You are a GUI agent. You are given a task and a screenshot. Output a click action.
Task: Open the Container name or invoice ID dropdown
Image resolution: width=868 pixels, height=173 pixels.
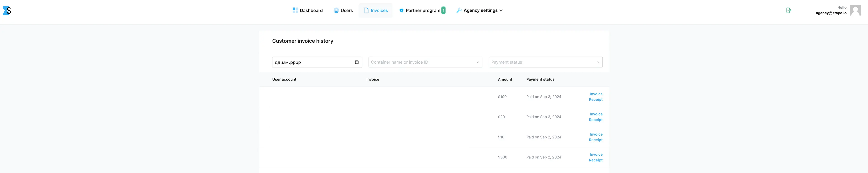425,62
